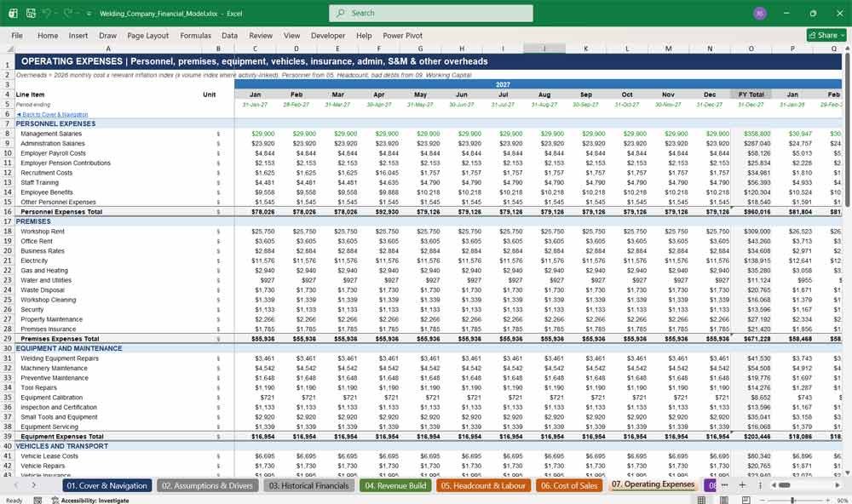Screen dimensions: 852x504
Task: Select the Workshop Rent row label
Action: coord(43,232)
